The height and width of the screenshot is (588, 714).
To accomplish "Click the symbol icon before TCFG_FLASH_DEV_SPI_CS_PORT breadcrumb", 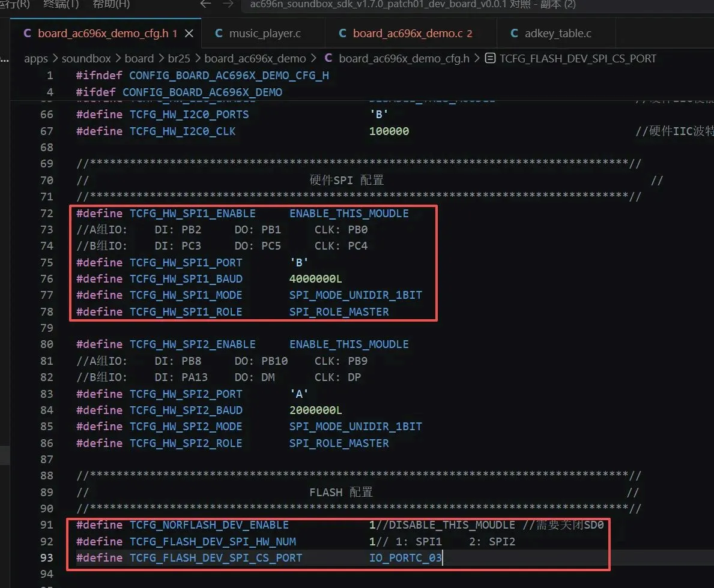I will pyautogui.click(x=490, y=58).
